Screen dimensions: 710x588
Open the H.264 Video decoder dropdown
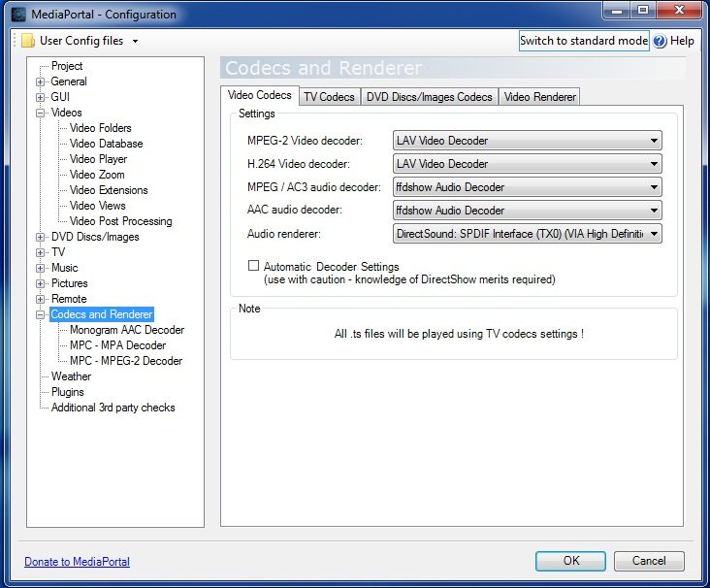[x=527, y=164]
